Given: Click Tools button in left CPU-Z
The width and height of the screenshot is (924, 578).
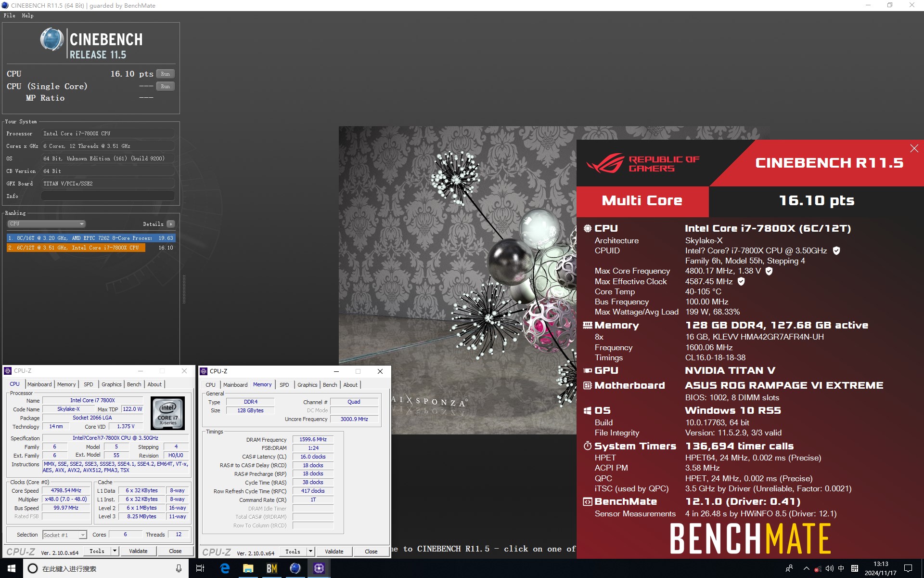Looking at the screenshot, I should coord(97,551).
